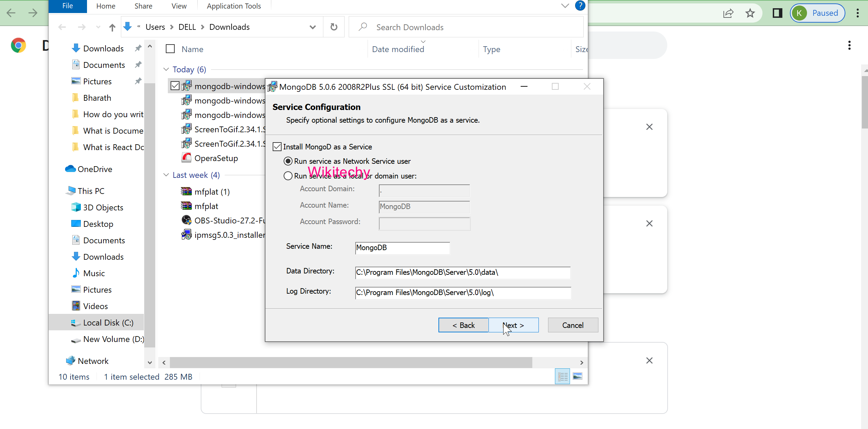Viewport: 868px width, 429px height.
Task: Click the Next > button
Action: [x=513, y=325]
